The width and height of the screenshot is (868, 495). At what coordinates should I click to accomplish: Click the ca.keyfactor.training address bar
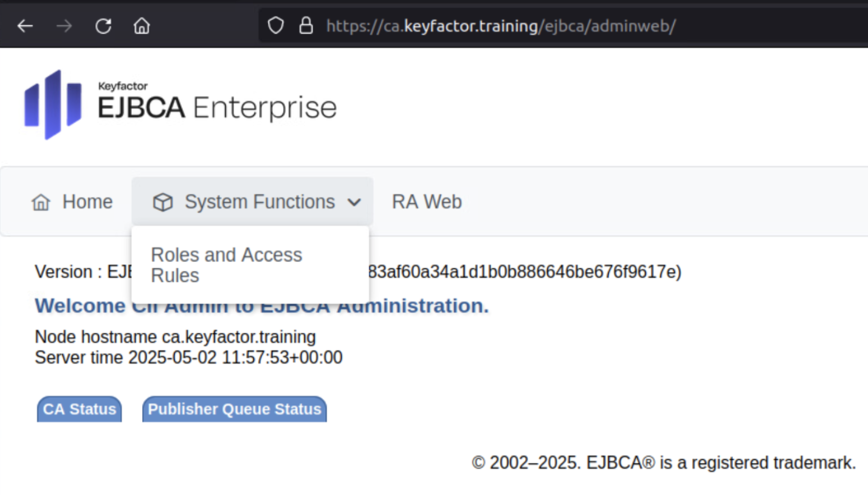point(500,25)
